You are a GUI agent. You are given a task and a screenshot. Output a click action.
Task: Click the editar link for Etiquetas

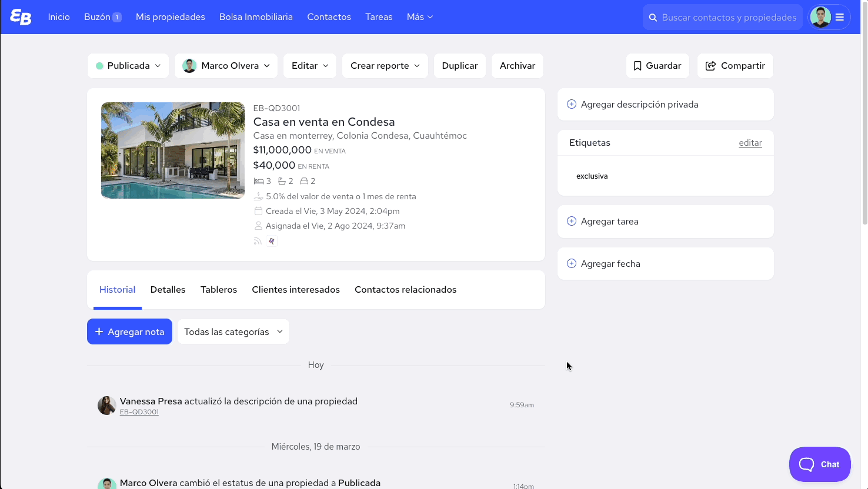point(750,143)
